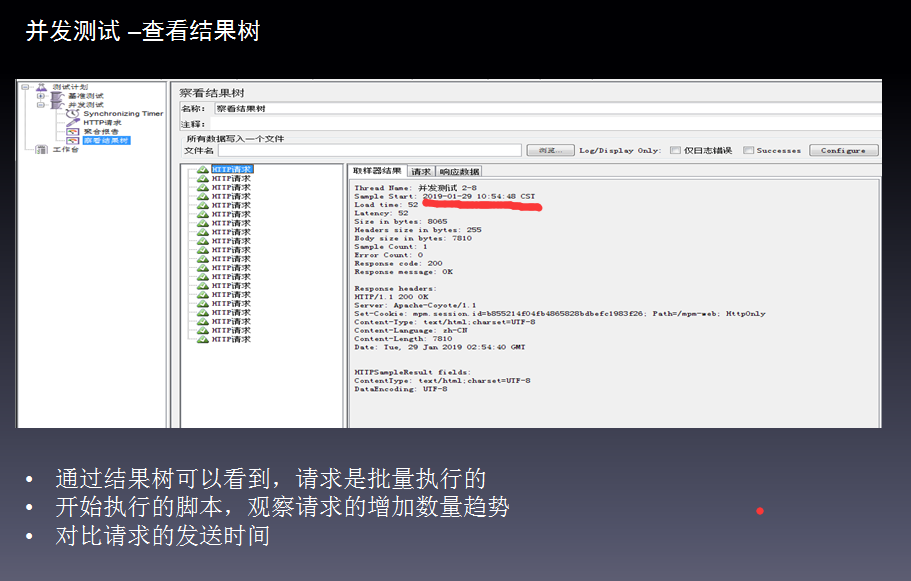Select the highlighted first HTTP请求 result row
The width and height of the screenshot is (911, 581).
(232, 170)
